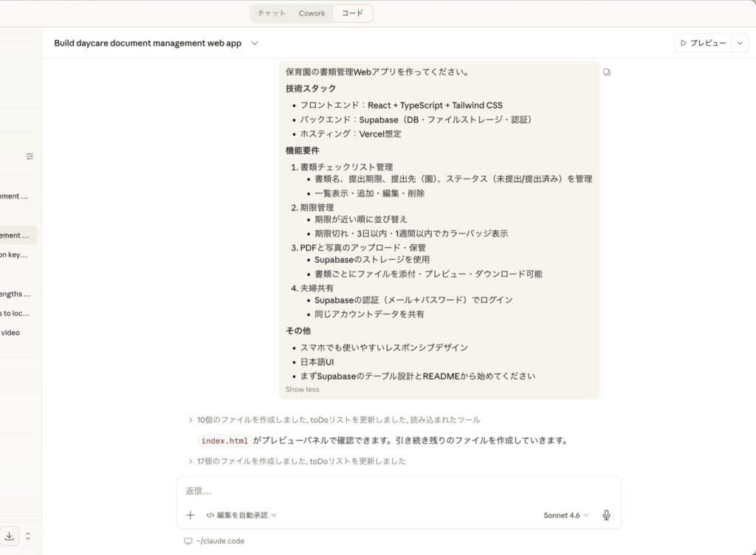
Task: Open the filter sliders icon in the sidebar
Action: (30, 156)
